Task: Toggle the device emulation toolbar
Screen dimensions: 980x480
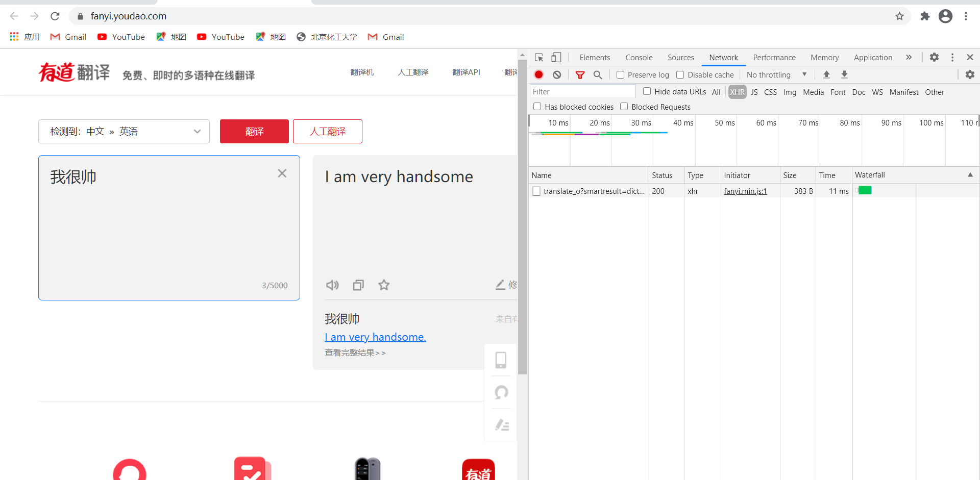Action: (556, 57)
